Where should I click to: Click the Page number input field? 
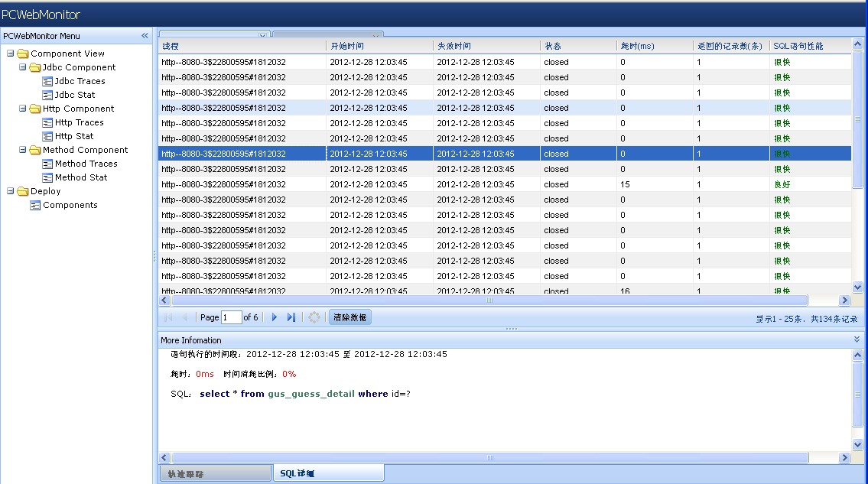(231, 317)
